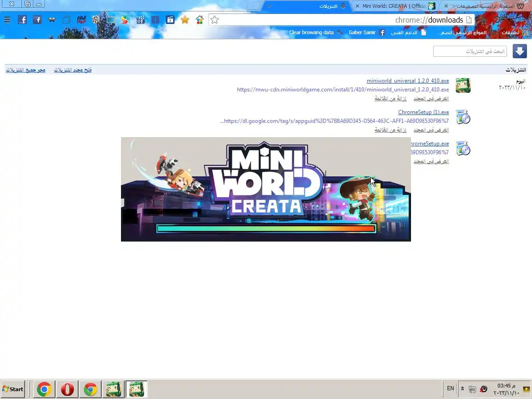Click the dl.google.com URL under ChromeSetup (1).exe
Image resolution: width=532 pixels, height=399 pixels.
pos(334,121)
